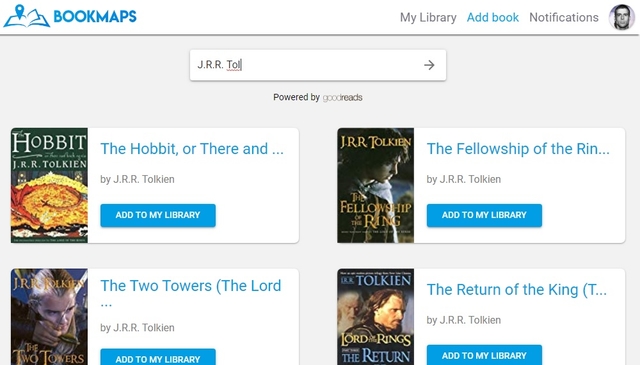640x365 pixels.
Task: Click The Hobbit book cover thumbnail
Action: (49, 185)
